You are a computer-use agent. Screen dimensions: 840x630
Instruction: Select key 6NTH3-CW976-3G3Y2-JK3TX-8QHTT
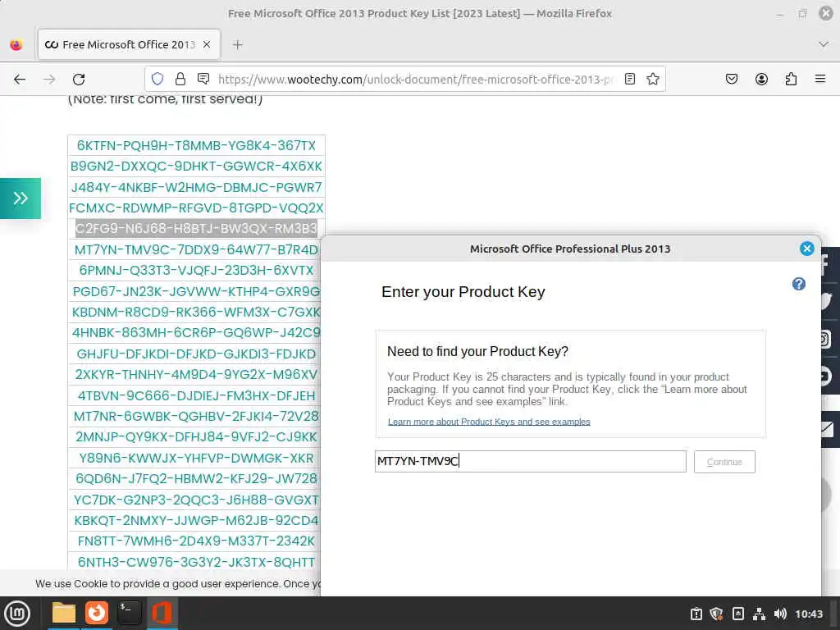(x=196, y=563)
